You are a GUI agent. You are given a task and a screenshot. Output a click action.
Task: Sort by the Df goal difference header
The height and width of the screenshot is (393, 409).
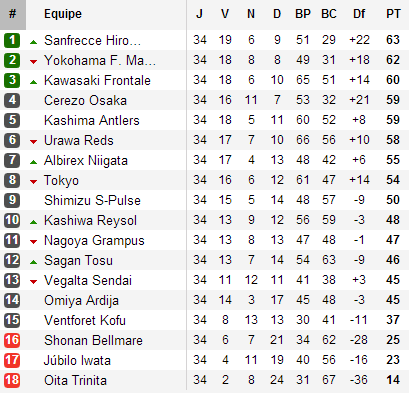click(x=359, y=14)
